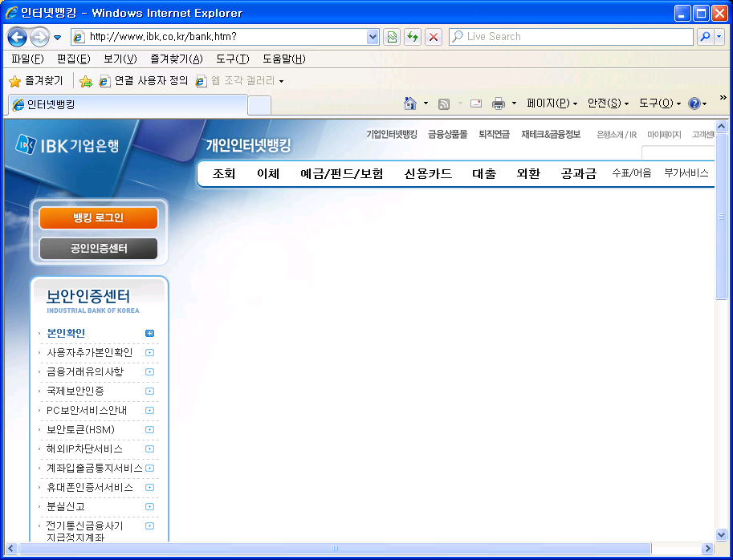Open the 국제보안인증 sidebar item
The image size is (733, 560).
pyautogui.click(x=75, y=391)
